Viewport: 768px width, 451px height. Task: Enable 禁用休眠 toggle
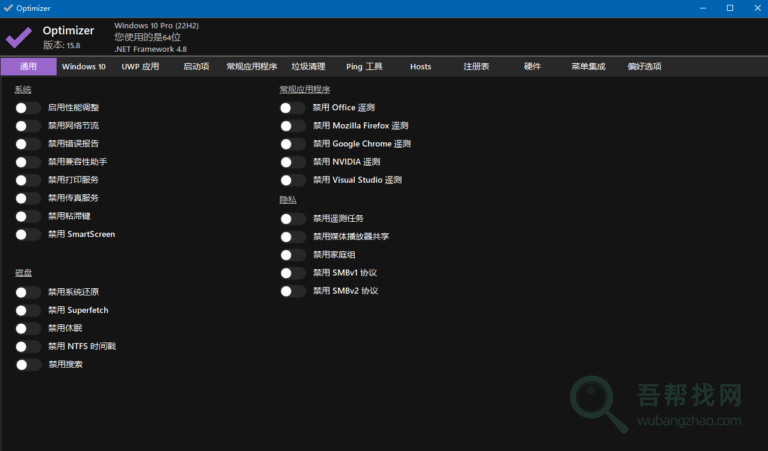click(x=29, y=329)
